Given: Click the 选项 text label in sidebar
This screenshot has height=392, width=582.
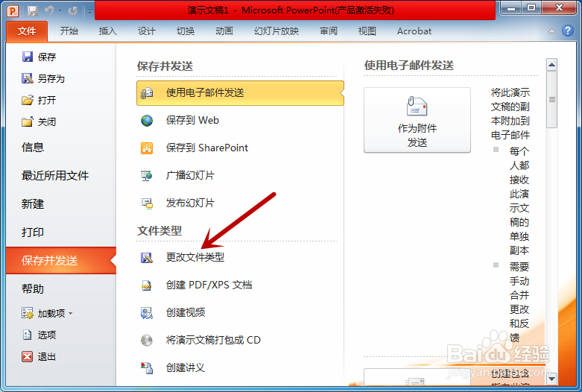Looking at the screenshot, I should pyautogui.click(x=47, y=335).
